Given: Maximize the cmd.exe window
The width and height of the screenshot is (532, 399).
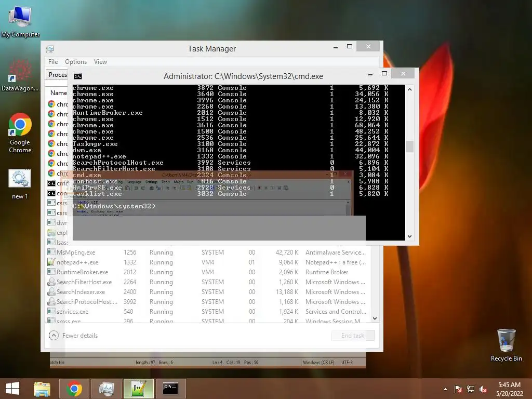Looking at the screenshot, I should point(384,74).
